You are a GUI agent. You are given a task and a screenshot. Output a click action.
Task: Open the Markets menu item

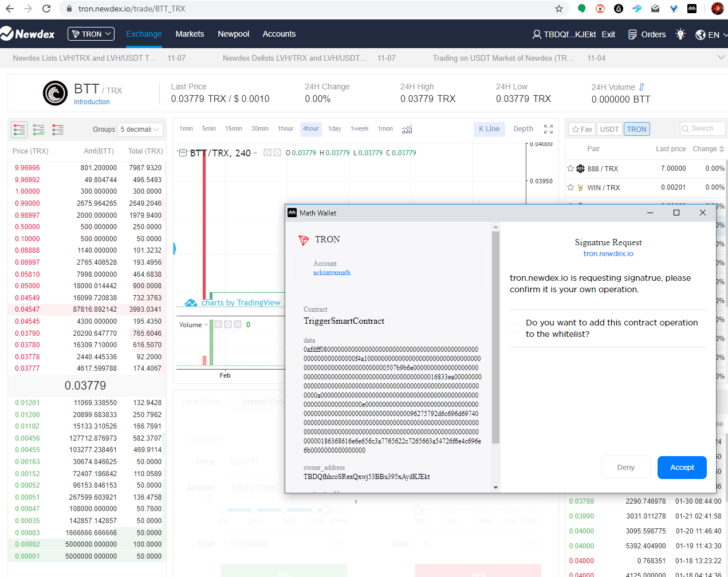190,34
